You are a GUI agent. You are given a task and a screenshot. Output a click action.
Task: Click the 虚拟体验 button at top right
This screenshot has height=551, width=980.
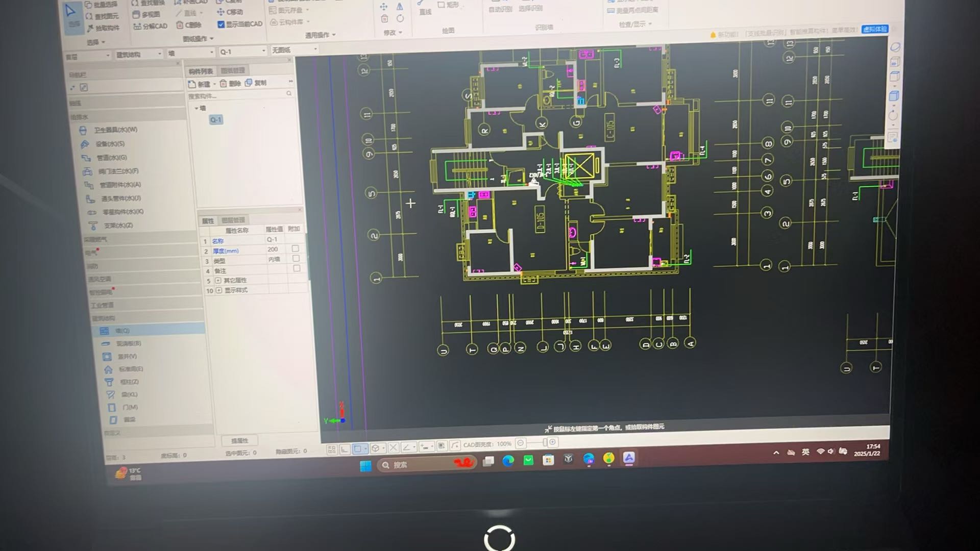[875, 29]
